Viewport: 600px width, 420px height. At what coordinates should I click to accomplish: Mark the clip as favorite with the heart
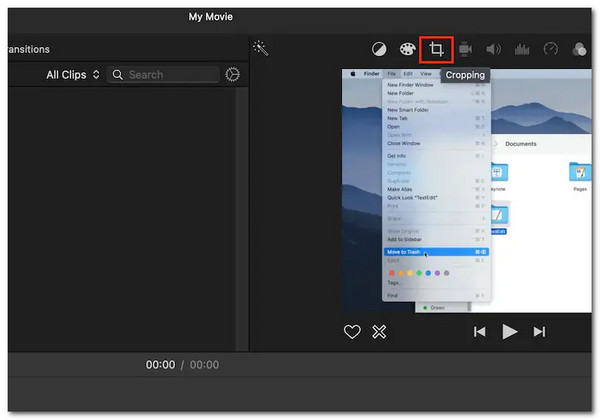pyautogui.click(x=352, y=332)
